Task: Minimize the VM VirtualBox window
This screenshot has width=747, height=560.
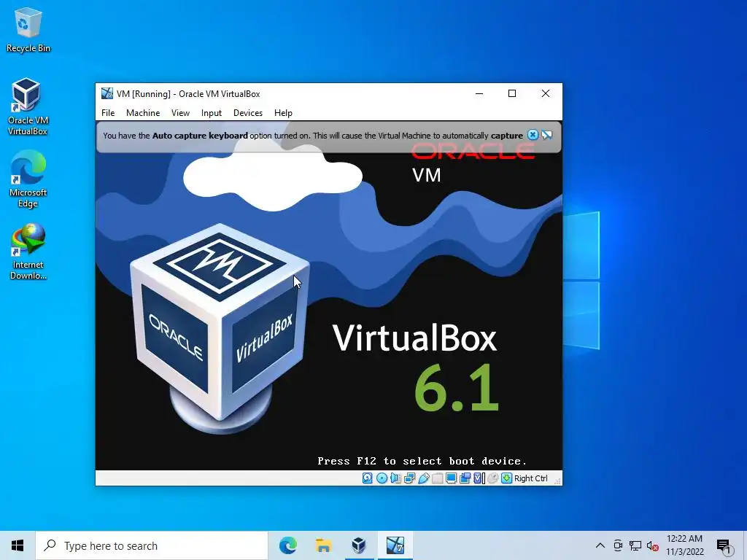Action: click(x=479, y=93)
